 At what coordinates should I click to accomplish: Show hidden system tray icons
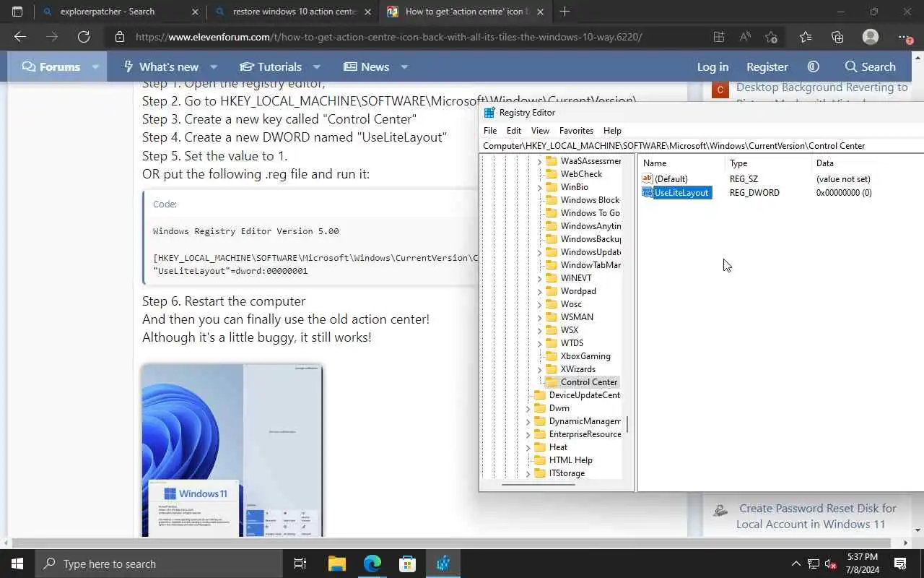click(796, 564)
